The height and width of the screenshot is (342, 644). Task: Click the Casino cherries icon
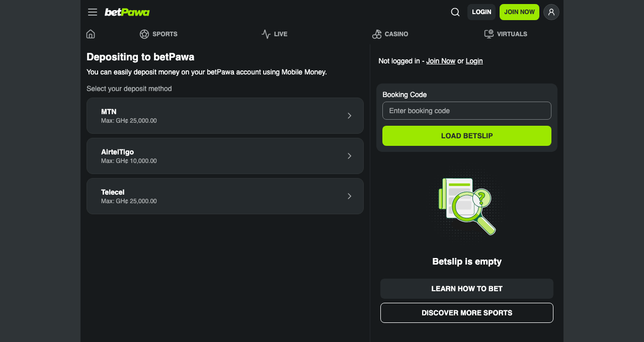click(x=377, y=34)
